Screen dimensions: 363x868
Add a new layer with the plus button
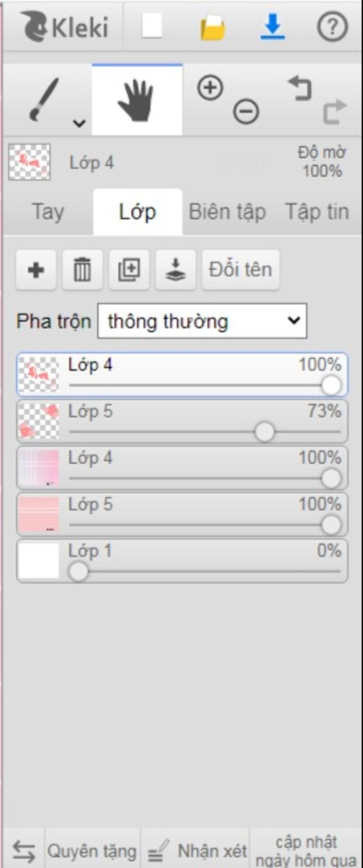[36, 270]
